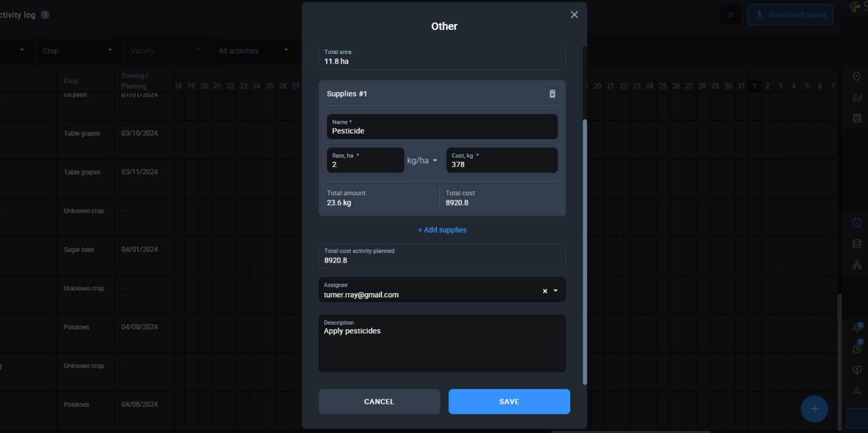The image size is (868, 433).
Task: Click the Download report button
Action: tap(790, 15)
